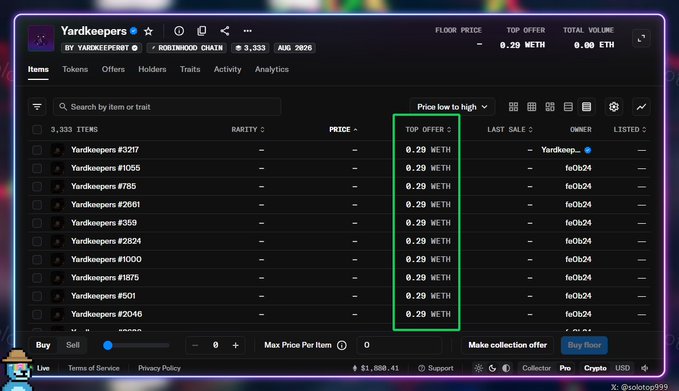Open the Offers tab
This screenshot has height=391, width=679.
tap(113, 69)
